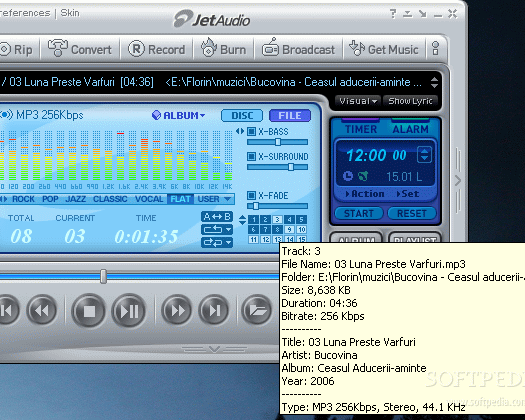Click the timer icon next to the clock
Screen dimensions: 525x420
[x=363, y=176]
